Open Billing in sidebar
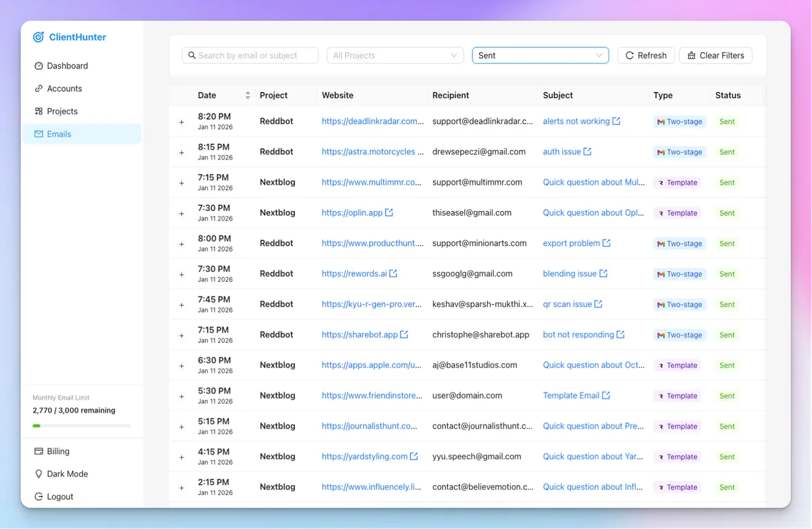The height and width of the screenshot is (529, 812). [82, 451]
